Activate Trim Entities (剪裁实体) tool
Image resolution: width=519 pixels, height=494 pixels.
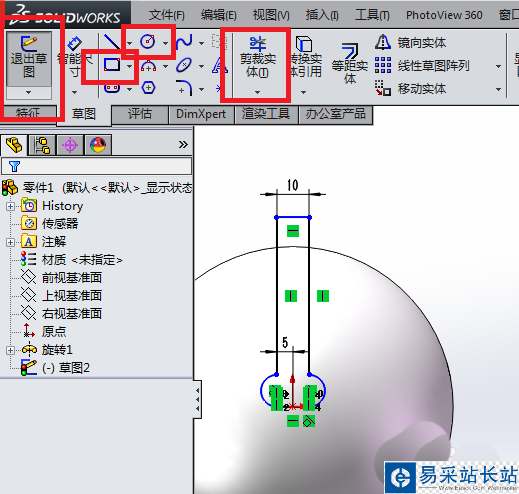258,57
